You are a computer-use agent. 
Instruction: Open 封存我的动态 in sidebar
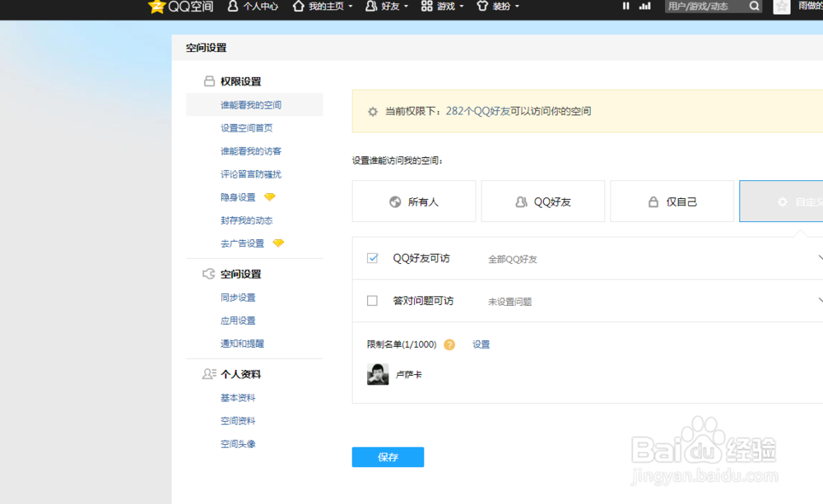click(246, 220)
